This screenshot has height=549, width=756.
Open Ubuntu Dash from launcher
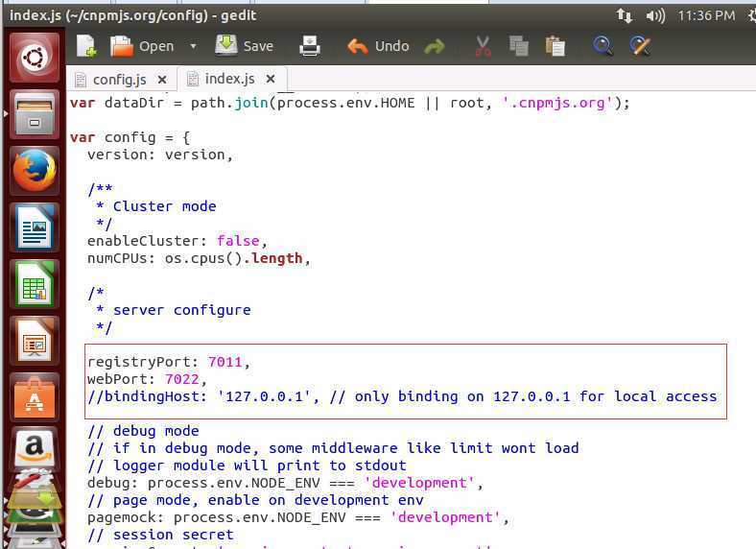click(35, 58)
